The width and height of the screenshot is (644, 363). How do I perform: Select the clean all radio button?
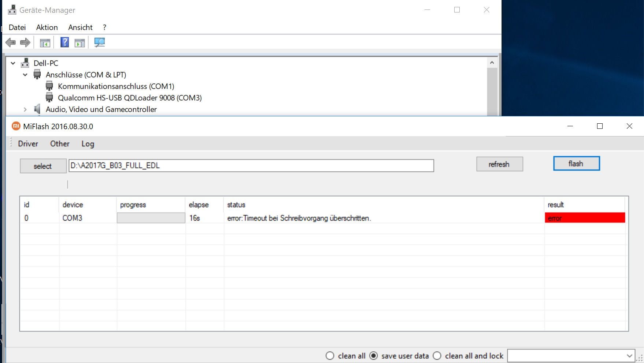point(330,356)
